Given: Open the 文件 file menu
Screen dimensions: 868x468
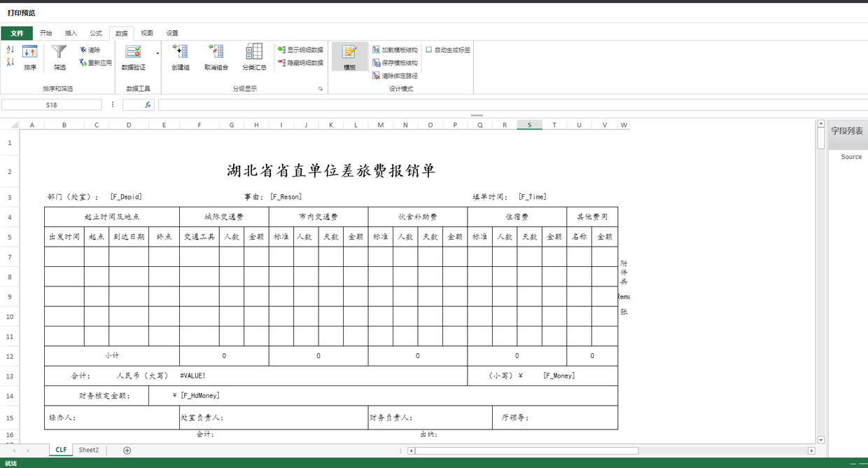Looking at the screenshot, I should coord(17,33).
